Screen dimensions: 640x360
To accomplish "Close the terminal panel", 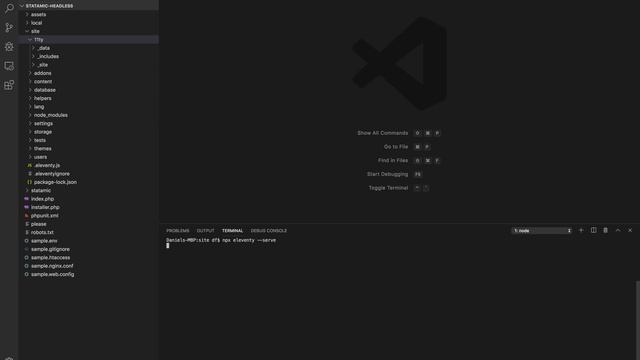I will pos(630,231).
